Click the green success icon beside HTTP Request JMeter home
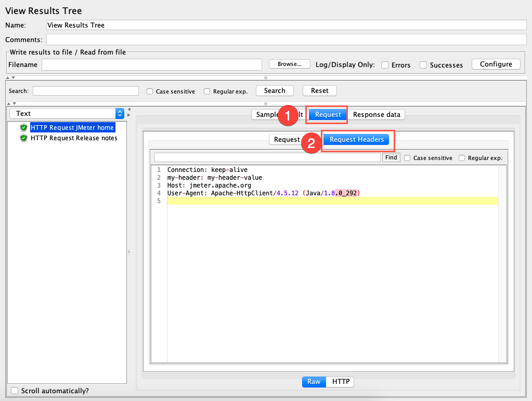This screenshot has width=532, height=401. pyautogui.click(x=24, y=127)
